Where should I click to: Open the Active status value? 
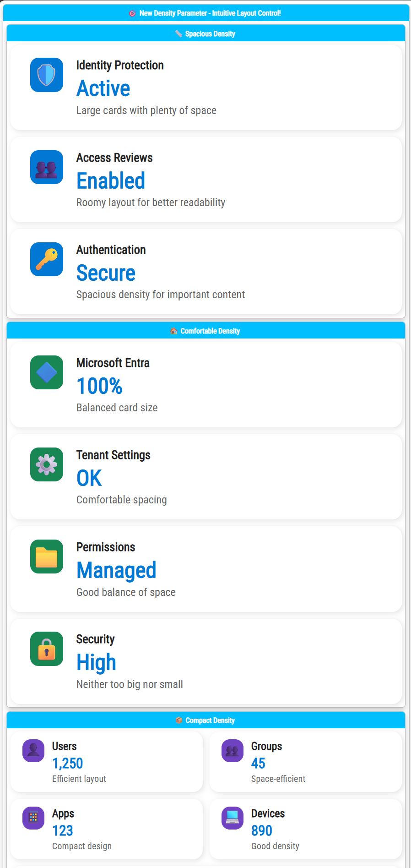(x=103, y=88)
